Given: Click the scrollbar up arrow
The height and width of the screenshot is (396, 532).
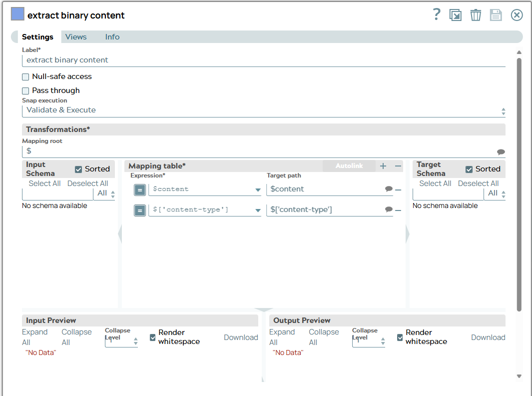Looking at the screenshot, I should tap(519, 52).
